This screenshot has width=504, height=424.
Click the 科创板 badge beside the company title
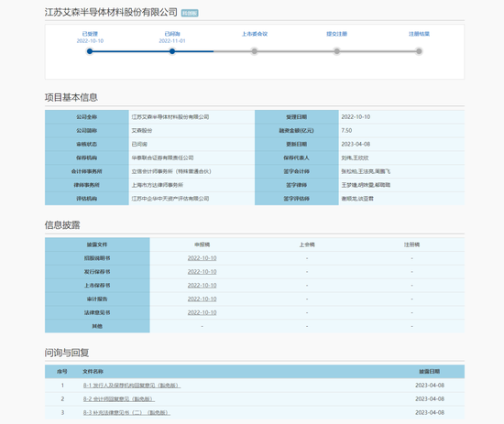(190, 13)
